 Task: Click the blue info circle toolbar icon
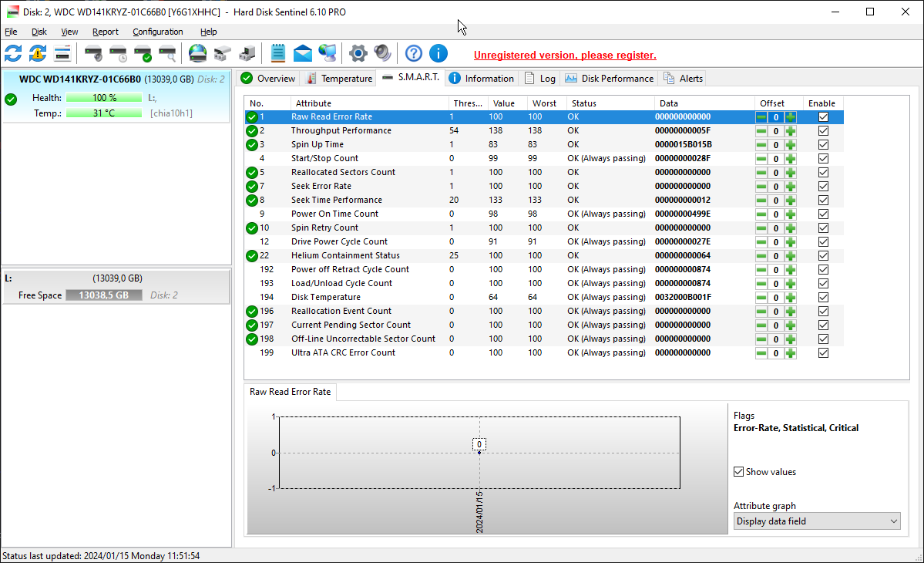click(x=438, y=54)
